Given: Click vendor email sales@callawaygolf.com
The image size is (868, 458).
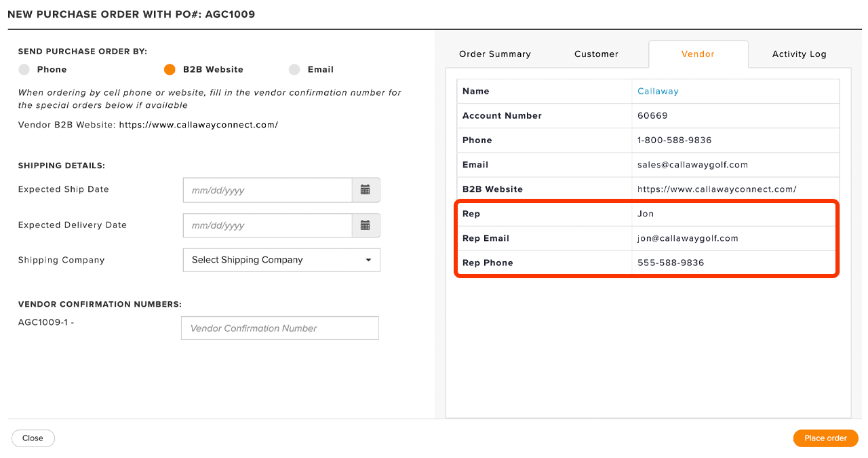Looking at the screenshot, I should click(692, 164).
